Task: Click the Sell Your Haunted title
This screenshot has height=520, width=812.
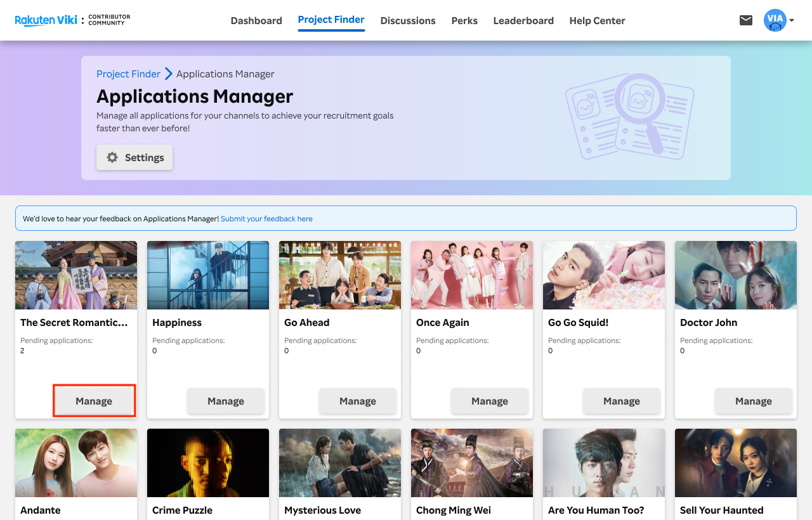Action: point(722,510)
